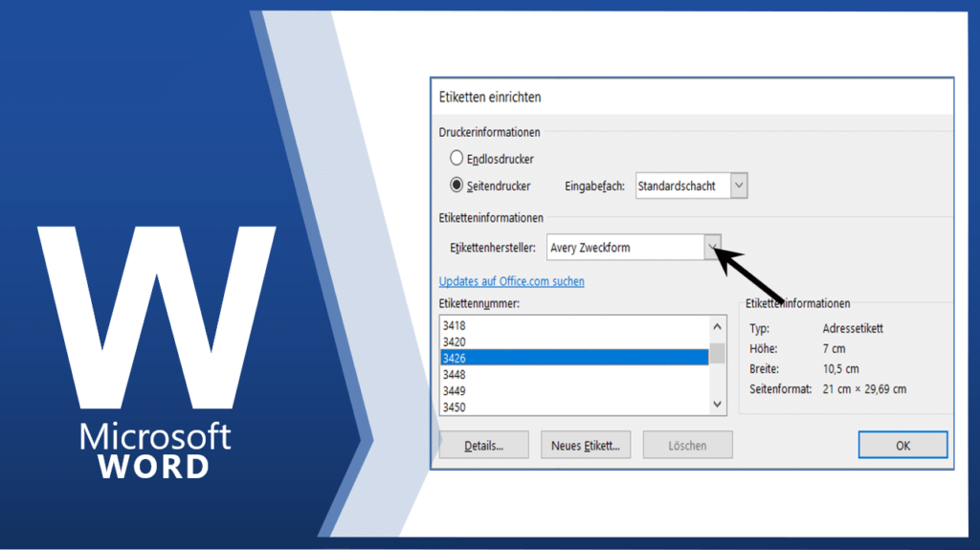The height and width of the screenshot is (550, 980).
Task: Choose label number 3420 from list
Action: (x=574, y=341)
